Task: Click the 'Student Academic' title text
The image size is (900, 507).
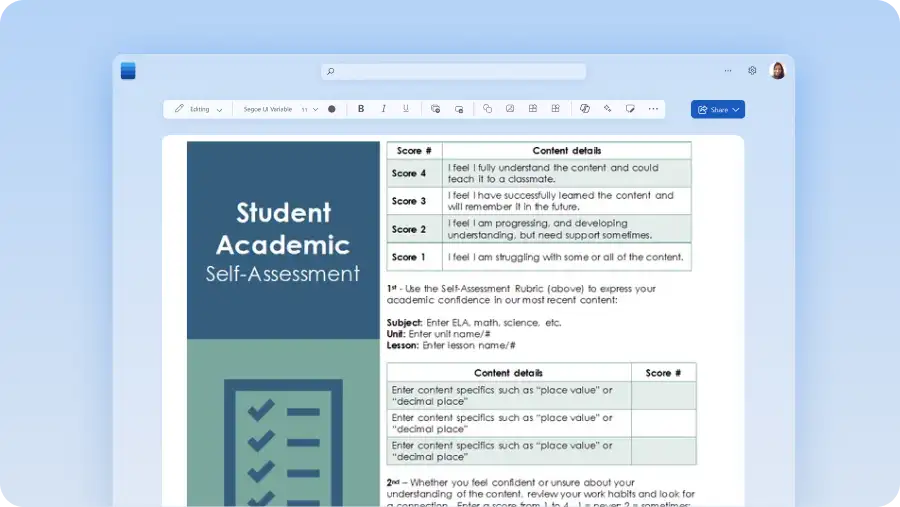Action: (x=283, y=229)
